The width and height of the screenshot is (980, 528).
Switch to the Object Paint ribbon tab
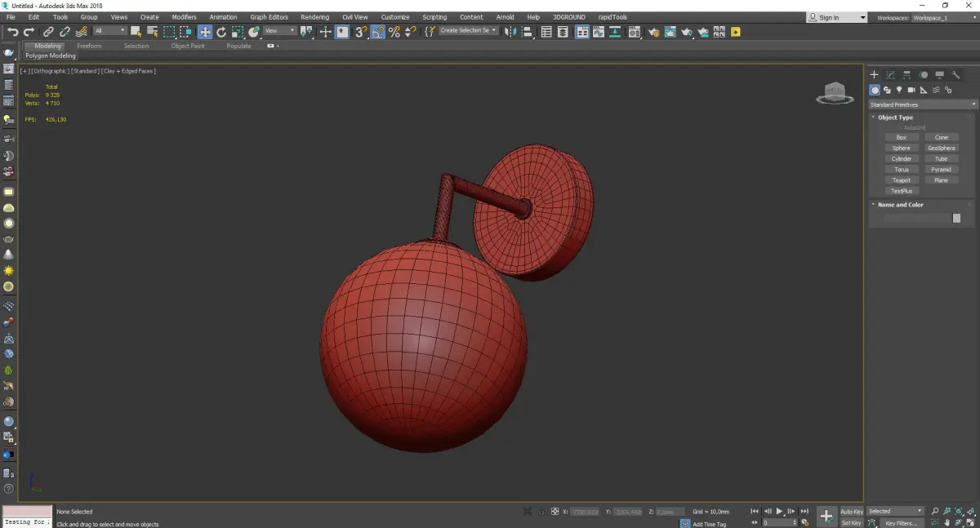(x=188, y=46)
